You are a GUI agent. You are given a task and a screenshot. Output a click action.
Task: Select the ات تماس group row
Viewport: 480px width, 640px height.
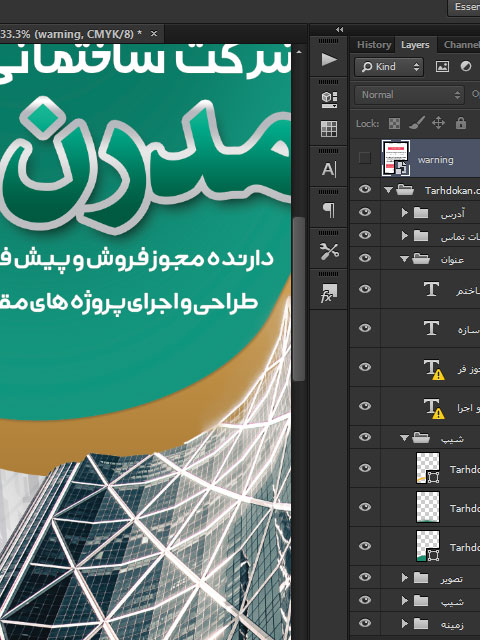click(415, 236)
